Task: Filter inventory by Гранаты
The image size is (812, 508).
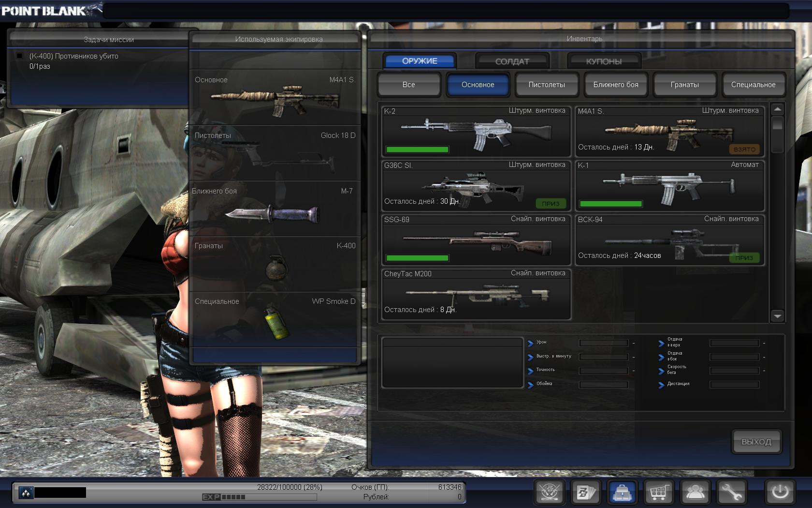Action: coord(684,85)
